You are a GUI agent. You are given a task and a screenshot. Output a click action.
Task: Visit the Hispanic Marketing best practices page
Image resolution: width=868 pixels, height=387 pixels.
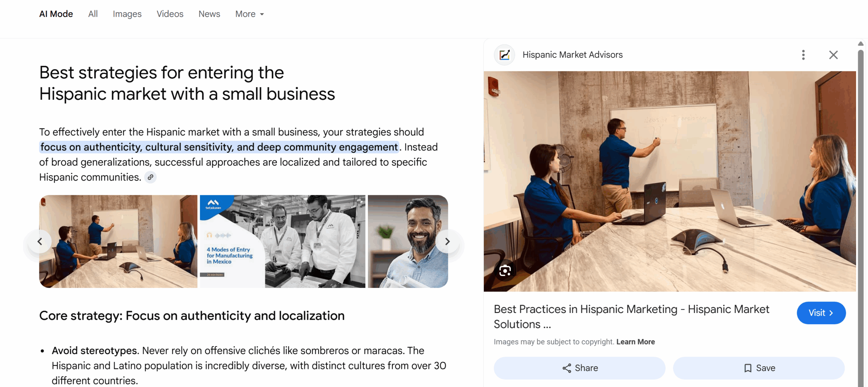821,313
